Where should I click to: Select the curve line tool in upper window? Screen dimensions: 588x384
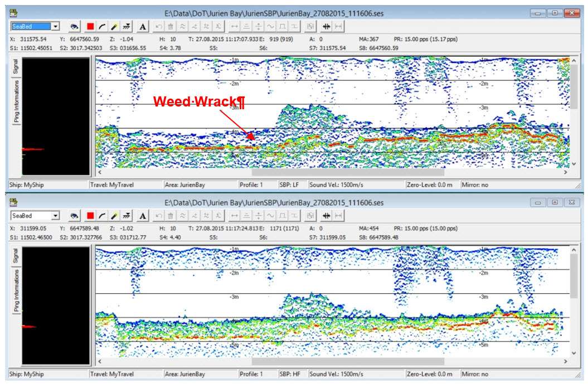102,26
